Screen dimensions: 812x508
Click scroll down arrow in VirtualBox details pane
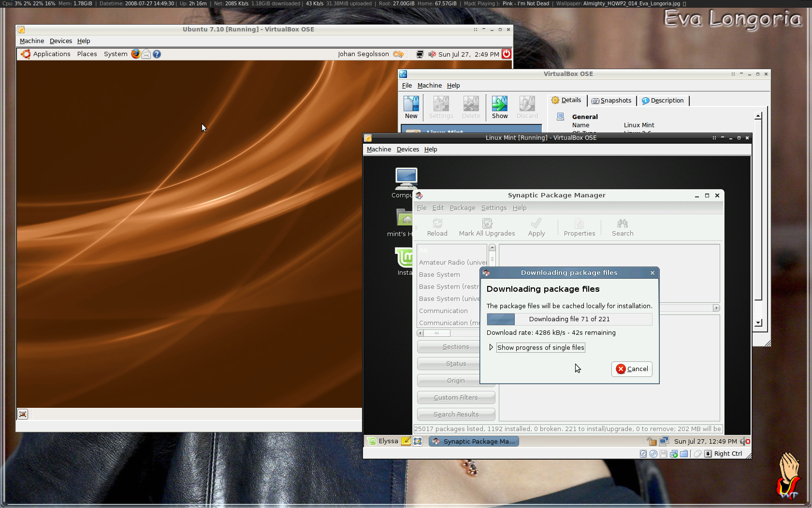[x=758, y=323]
